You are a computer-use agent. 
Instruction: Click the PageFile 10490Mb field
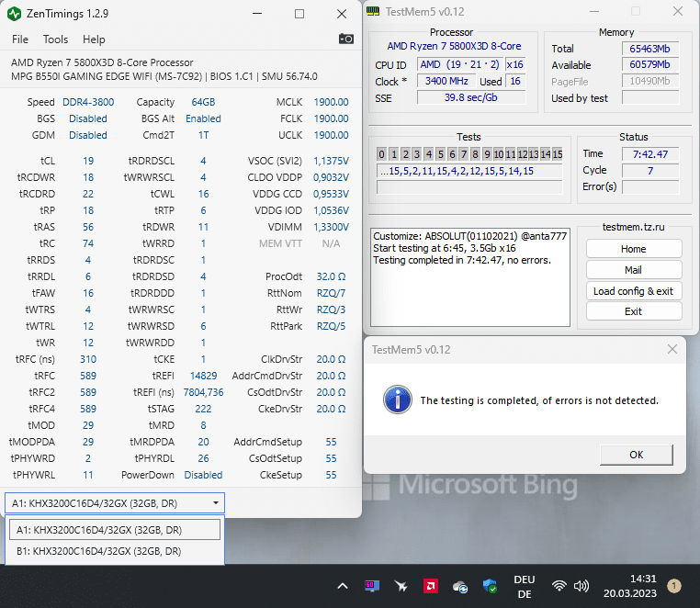pos(650,81)
